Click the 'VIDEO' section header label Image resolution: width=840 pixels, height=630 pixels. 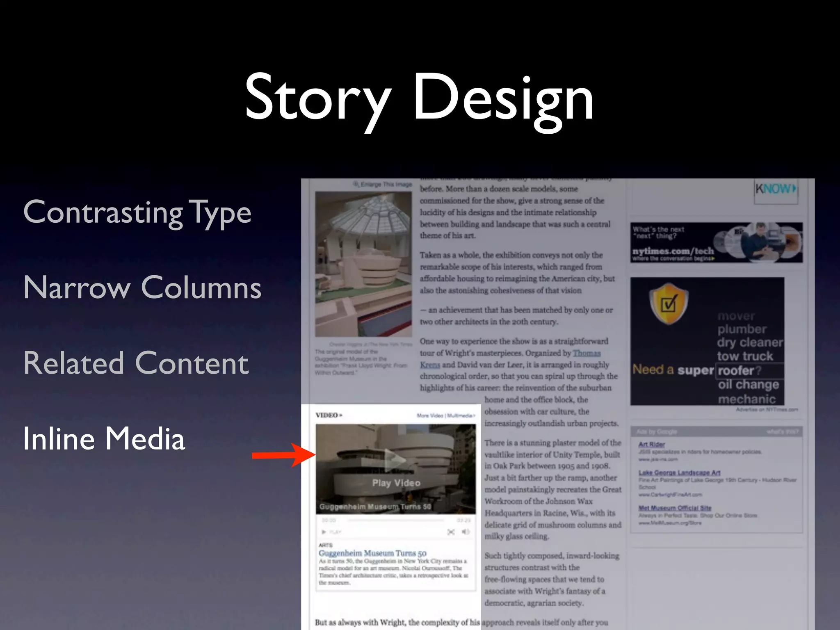pyautogui.click(x=329, y=415)
